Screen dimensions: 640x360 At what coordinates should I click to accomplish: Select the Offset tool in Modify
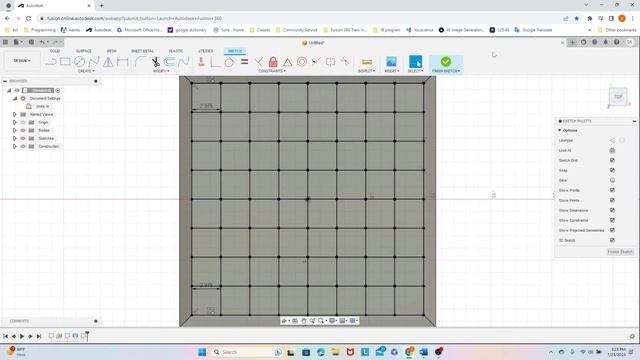[169, 62]
